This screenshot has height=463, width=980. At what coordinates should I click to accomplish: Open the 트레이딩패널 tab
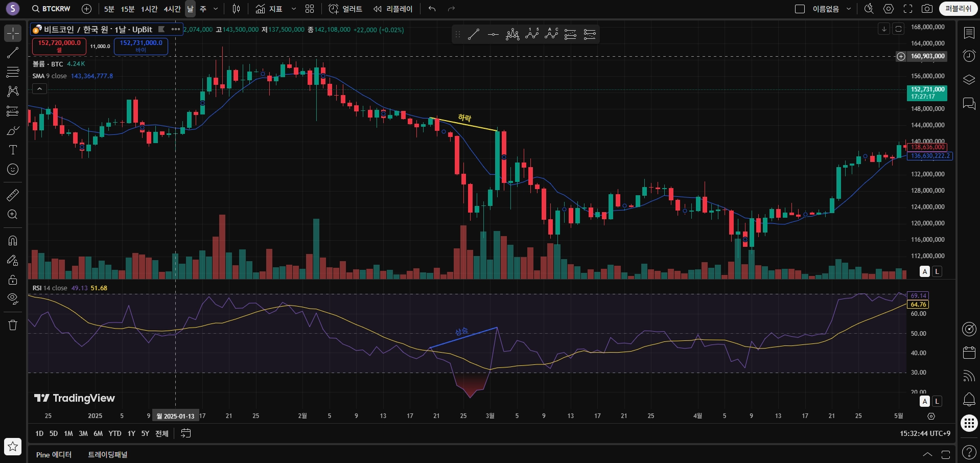108,454
